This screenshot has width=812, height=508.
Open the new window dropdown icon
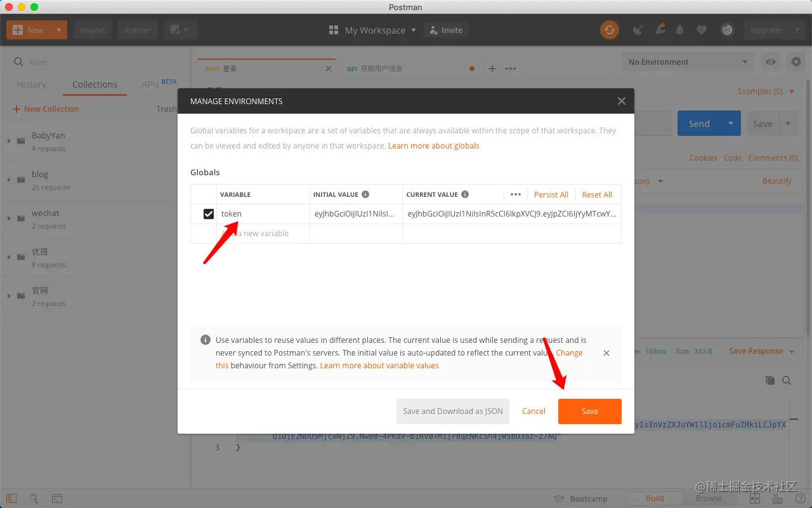181,30
